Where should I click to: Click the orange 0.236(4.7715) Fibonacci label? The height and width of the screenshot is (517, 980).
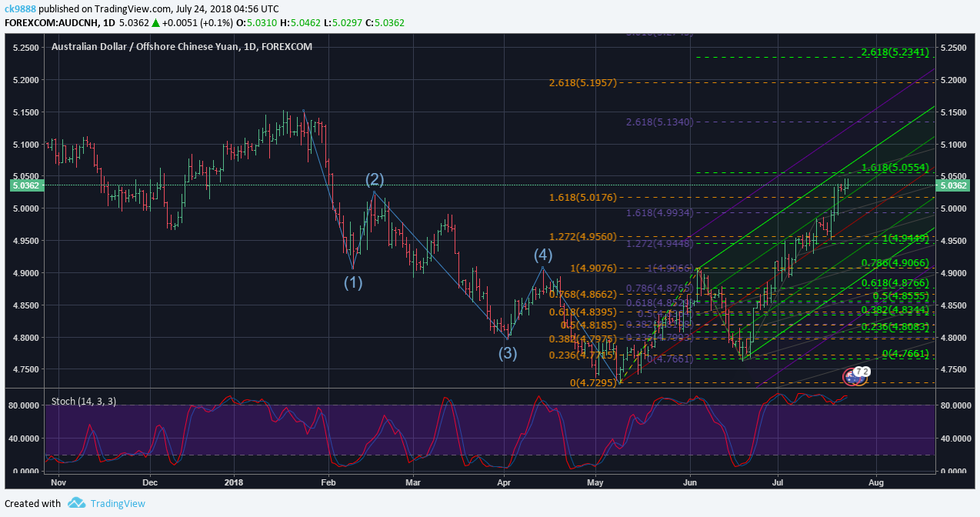(x=583, y=355)
